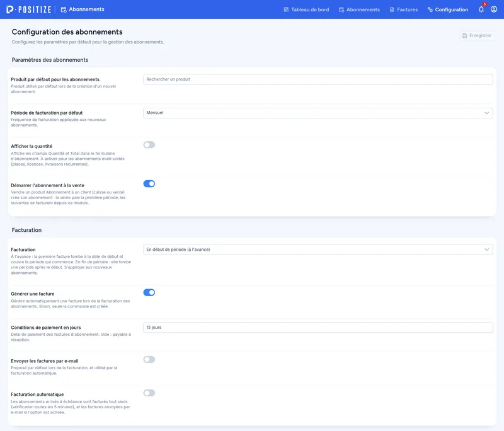Click the Positize logo
Image resolution: width=504 pixels, height=431 pixels.
click(28, 9)
